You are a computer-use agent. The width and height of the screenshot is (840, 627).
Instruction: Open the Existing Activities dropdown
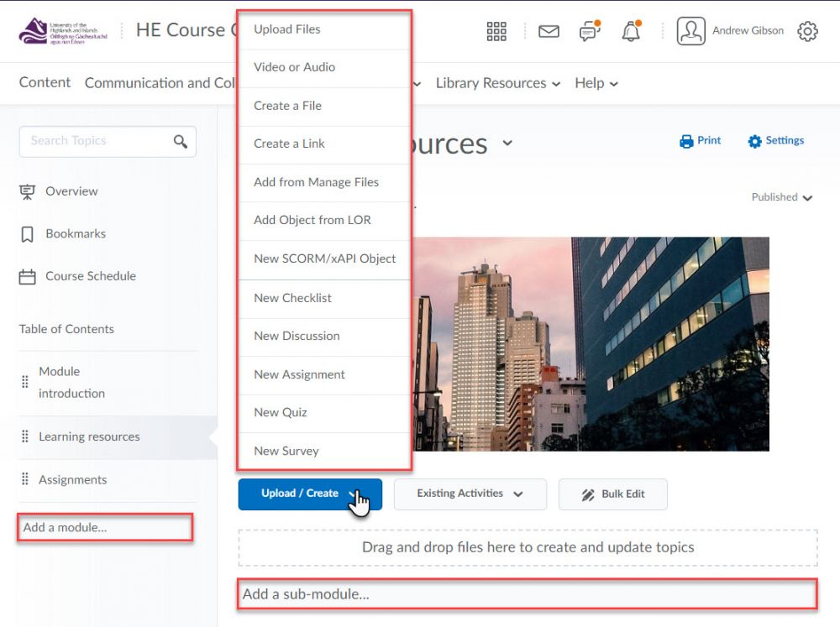pyautogui.click(x=470, y=494)
